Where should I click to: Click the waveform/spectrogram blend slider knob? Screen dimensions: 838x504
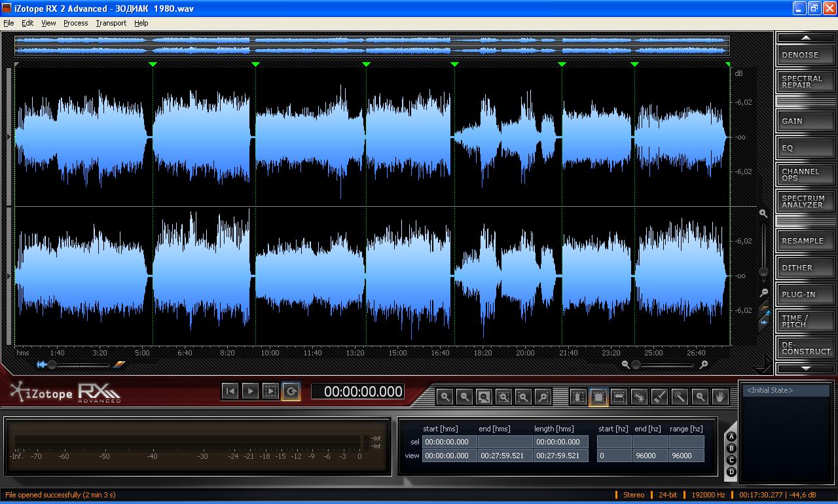point(52,365)
